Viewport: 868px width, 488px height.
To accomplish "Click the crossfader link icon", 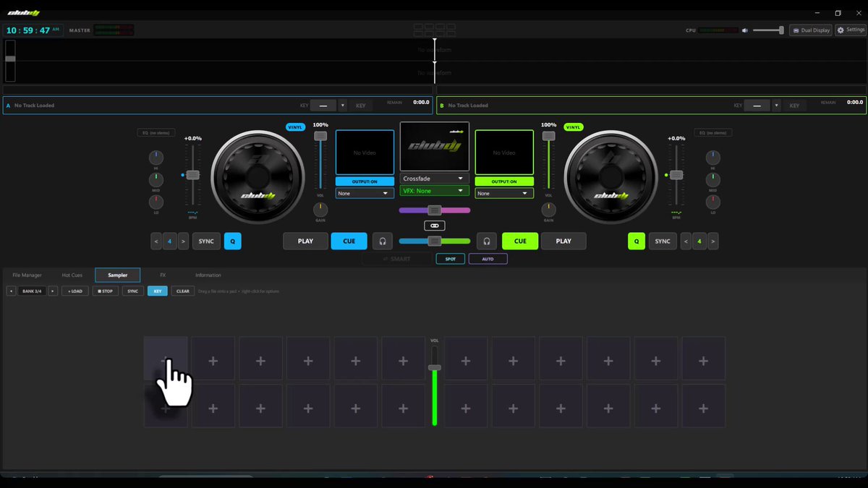I will pyautogui.click(x=435, y=226).
